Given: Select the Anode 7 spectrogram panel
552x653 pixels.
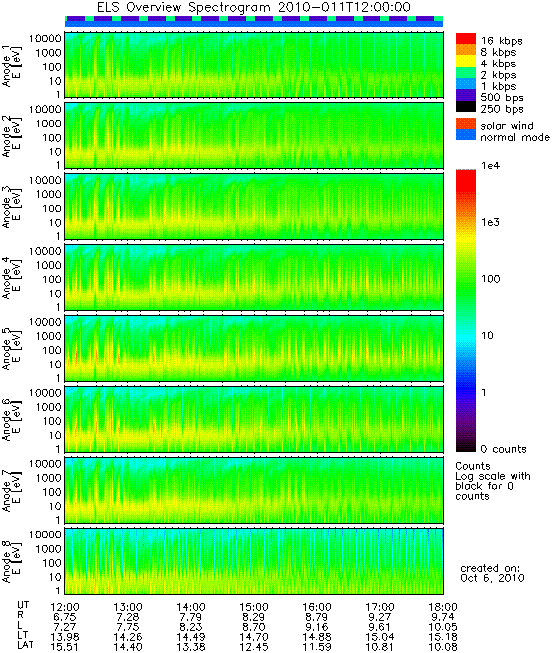Looking at the screenshot, I should click(254, 490).
